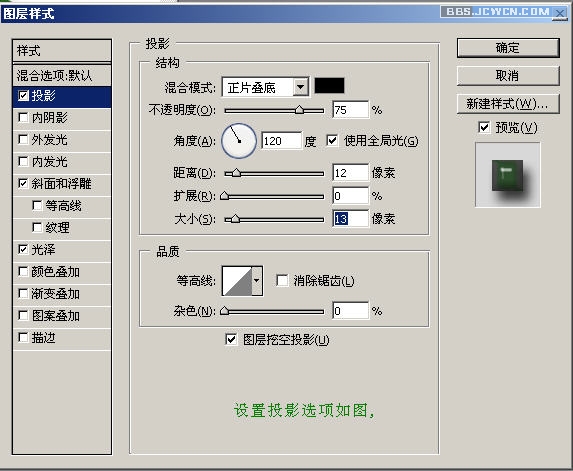Enable the 描边 stroke checkbox
573x471 pixels.
tap(23, 338)
